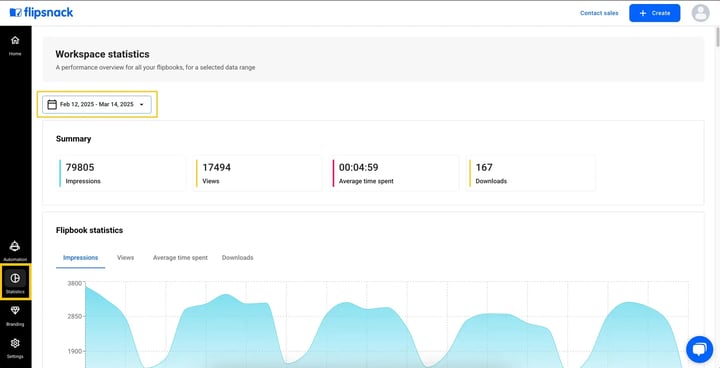Screen dimensions: 720x368
Task: Click the Flipsnack logo
Action: [x=41, y=13]
